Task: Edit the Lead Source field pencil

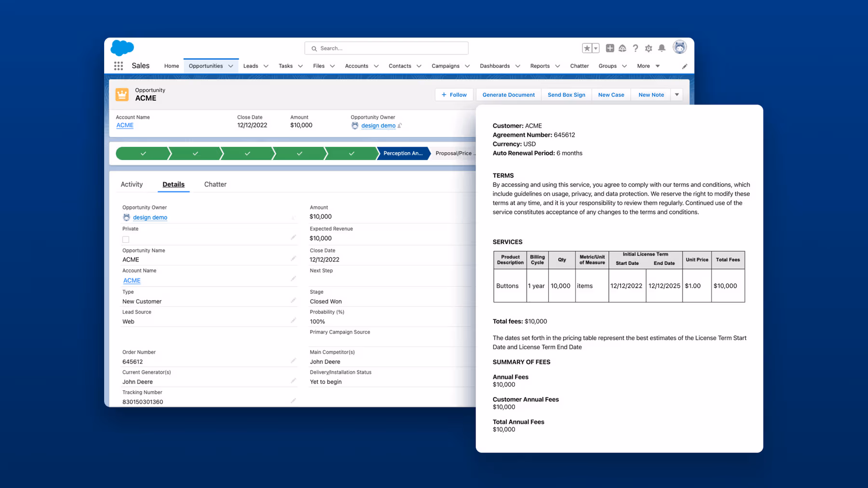Action: coord(293,320)
